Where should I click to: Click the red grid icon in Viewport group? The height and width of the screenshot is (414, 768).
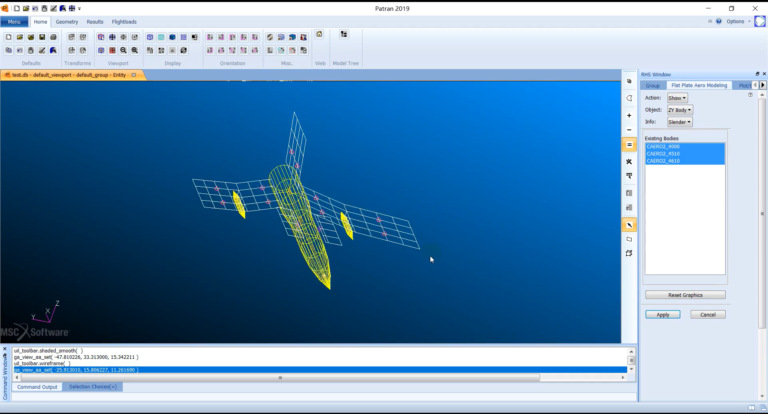coord(112,50)
